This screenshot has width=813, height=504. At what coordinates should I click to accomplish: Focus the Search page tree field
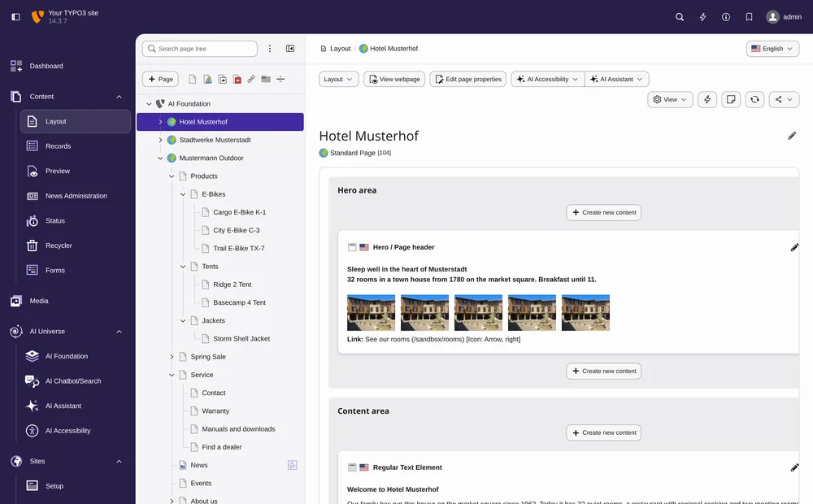200,49
